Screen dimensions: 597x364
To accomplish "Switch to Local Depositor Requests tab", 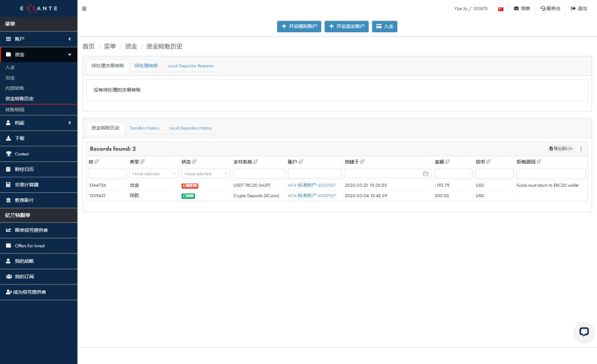I will [x=191, y=66].
